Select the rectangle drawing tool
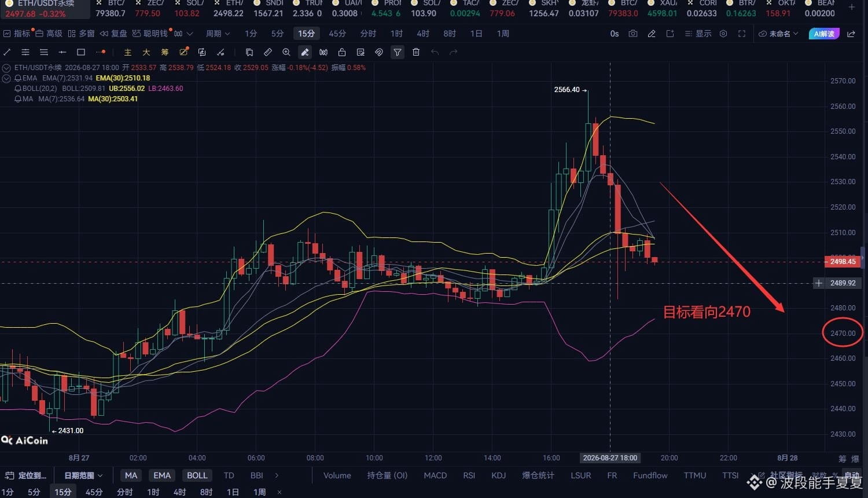 click(x=81, y=52)
